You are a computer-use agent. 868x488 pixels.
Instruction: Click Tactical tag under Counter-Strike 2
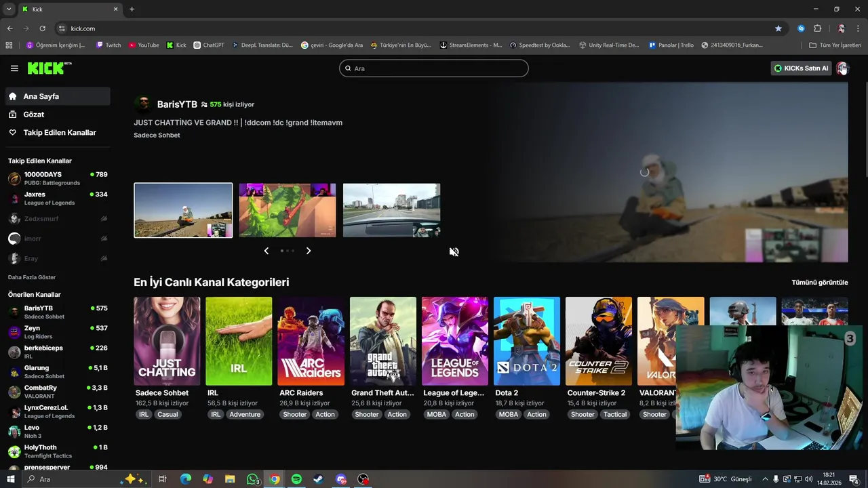pyautogui.click(x=615, y=414)
